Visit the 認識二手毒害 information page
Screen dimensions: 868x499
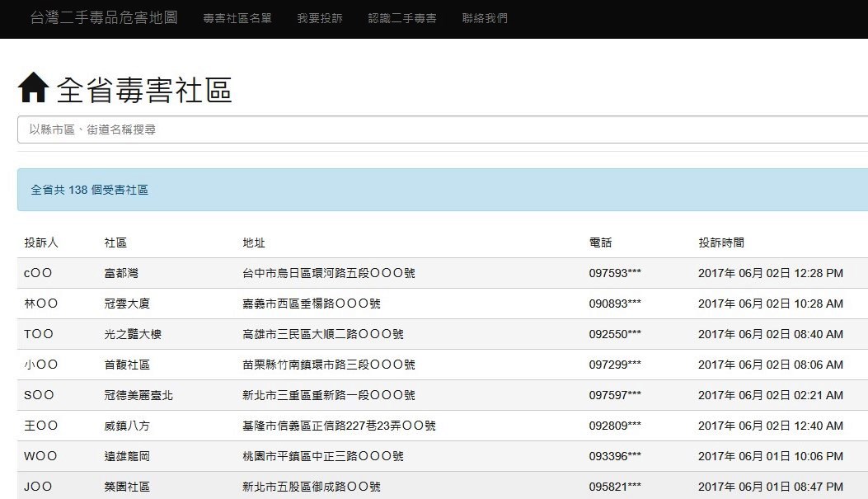pyautogui.click(x=401, y=16)
